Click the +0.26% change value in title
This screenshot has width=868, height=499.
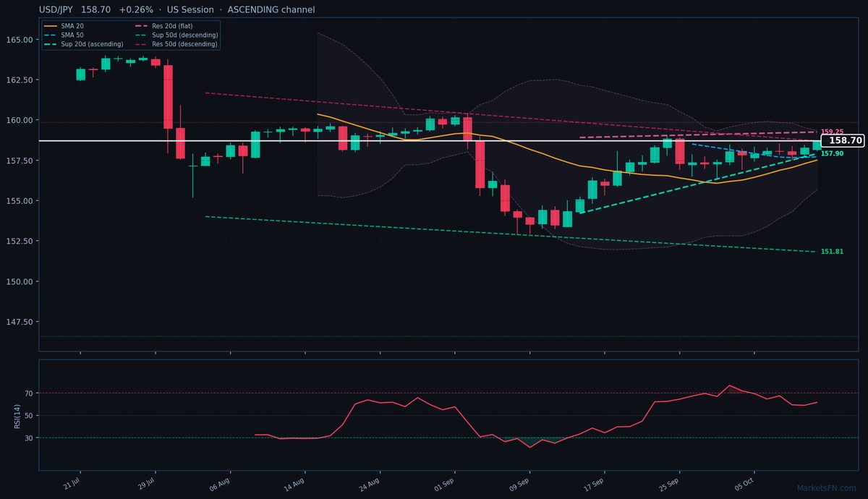coord(136,10)
